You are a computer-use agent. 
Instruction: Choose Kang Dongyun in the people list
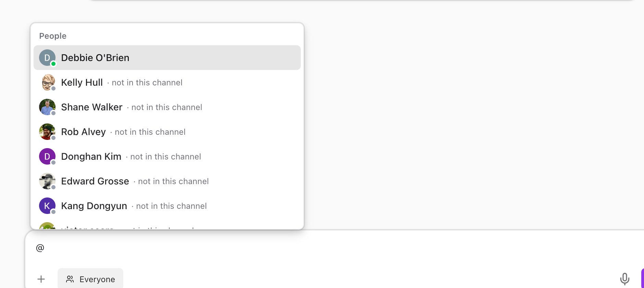[167, 206]
